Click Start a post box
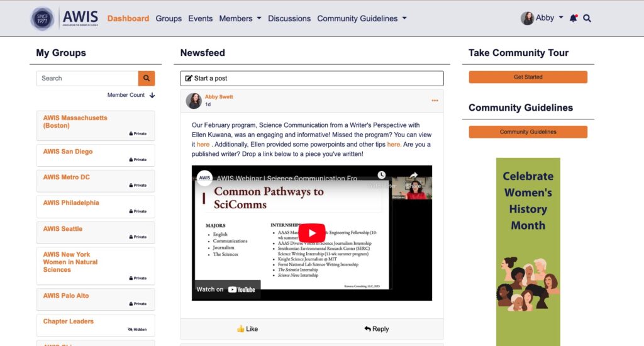The image size is (644, 346). pyautogui.click(x=311, y=78)
